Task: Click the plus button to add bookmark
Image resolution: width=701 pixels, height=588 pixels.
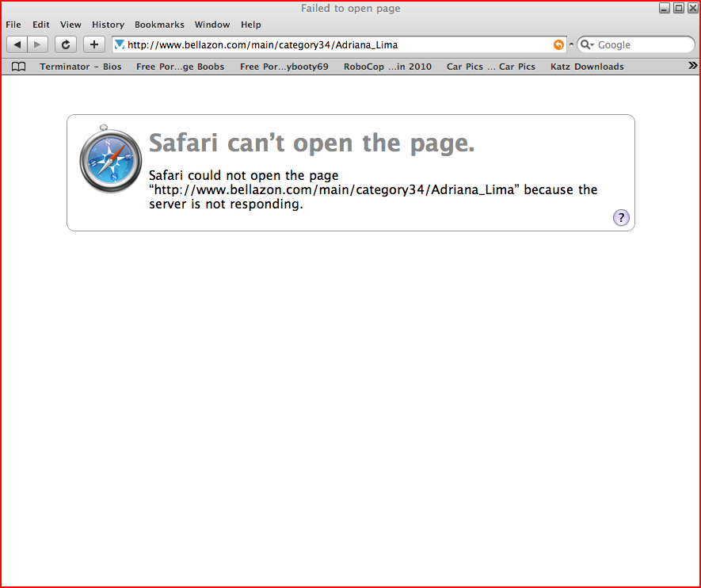Action: coord(94,44)
